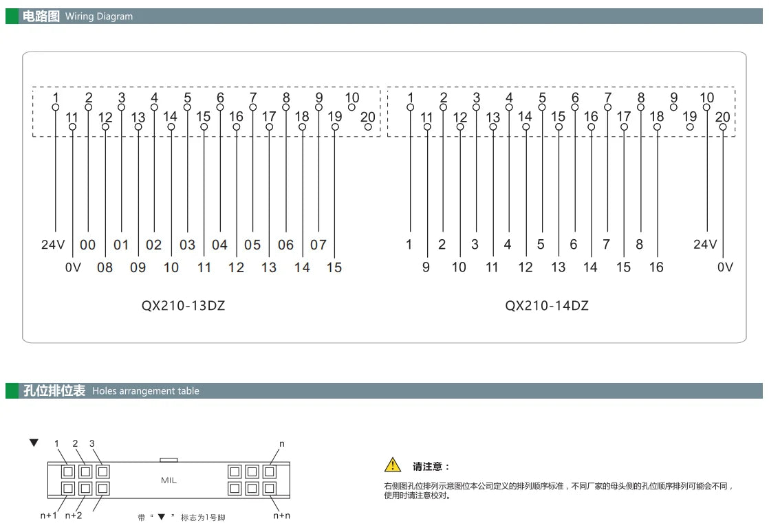Select the QX210-13DZ model label

[x=183, y=306]
